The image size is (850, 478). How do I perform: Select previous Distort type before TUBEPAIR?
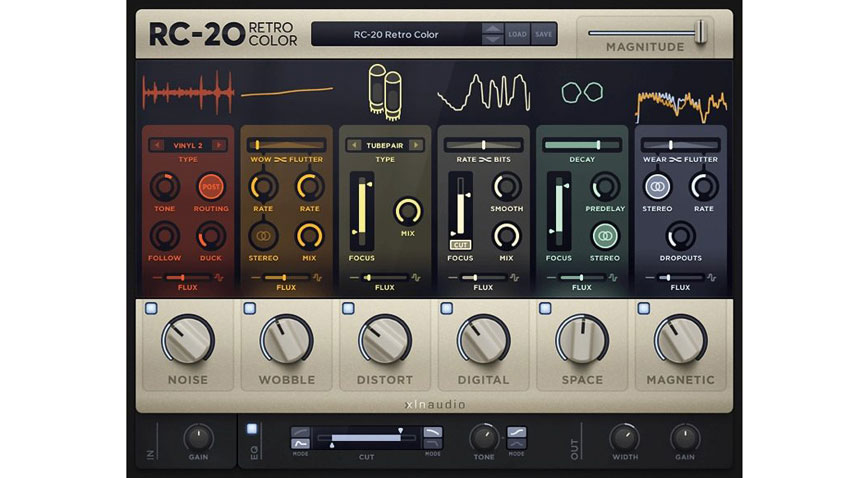pyautogui.click(x=354, y=145)
